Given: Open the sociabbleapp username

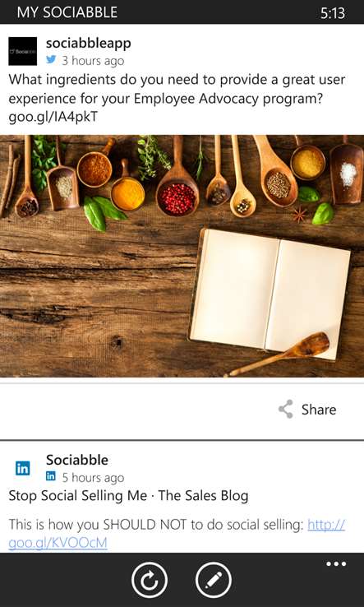Looking at the screenshot, I should [x=89, y=44].
